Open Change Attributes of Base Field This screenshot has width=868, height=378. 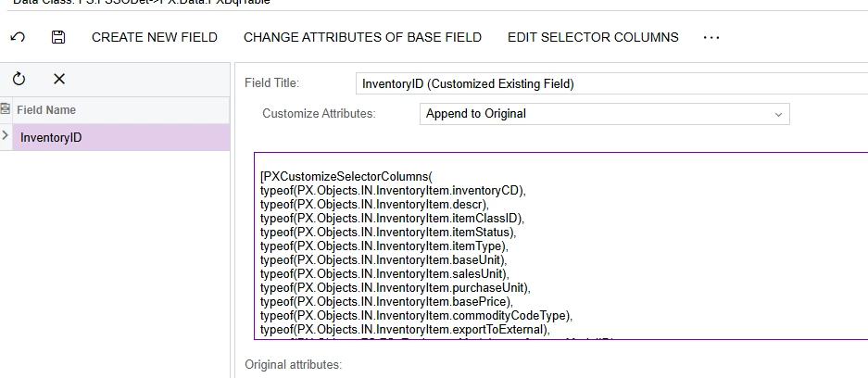pyautogui.click(x=362, y=37)
